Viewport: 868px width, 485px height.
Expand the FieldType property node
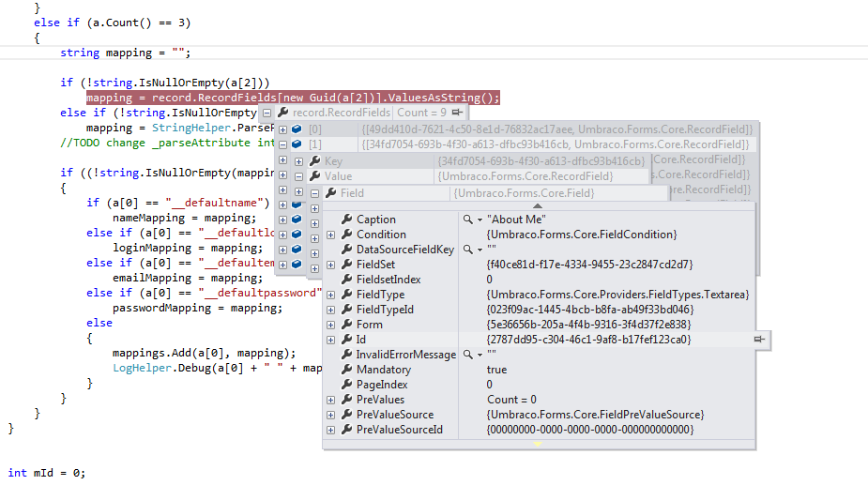click(x=331, y=295)
